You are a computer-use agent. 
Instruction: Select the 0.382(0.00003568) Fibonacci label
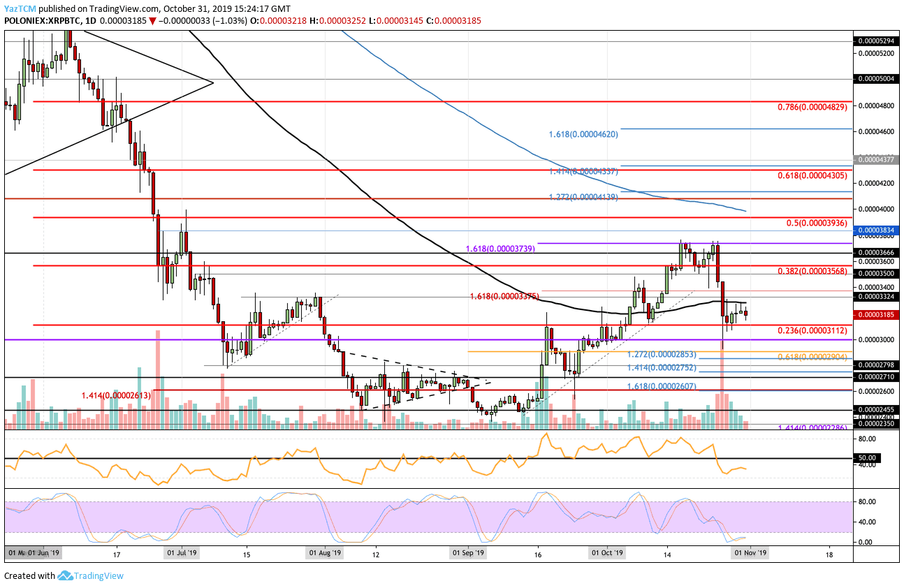tap(811, 272)
